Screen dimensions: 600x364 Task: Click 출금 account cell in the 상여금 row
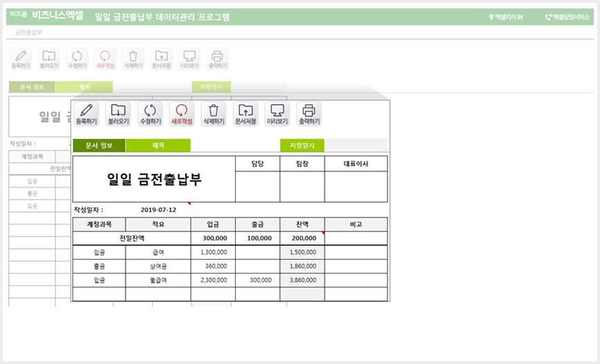pos(99,266)
